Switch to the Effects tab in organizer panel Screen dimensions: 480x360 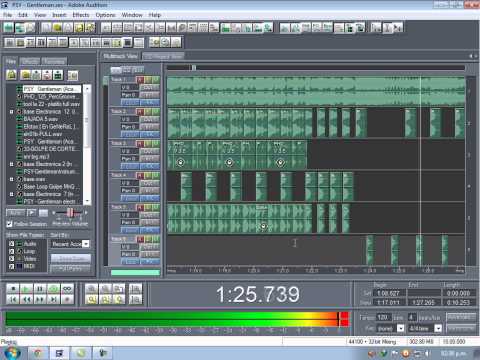tap(30, 61)
